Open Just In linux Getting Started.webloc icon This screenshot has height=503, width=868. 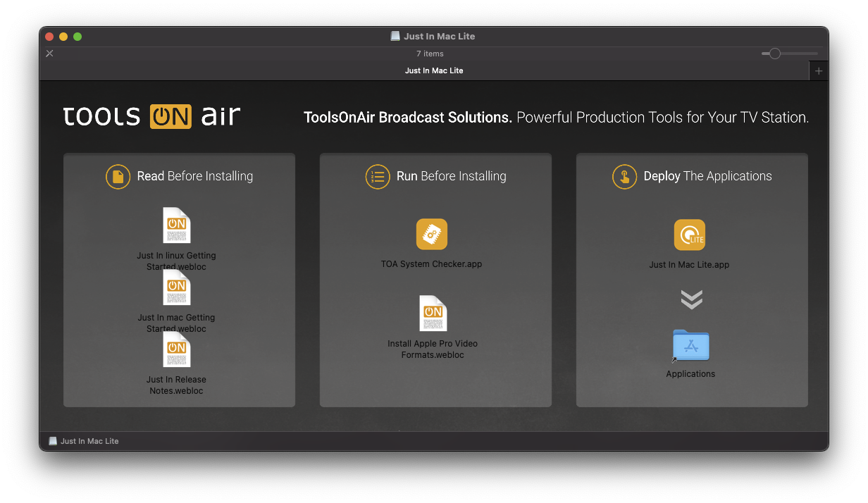176,225
